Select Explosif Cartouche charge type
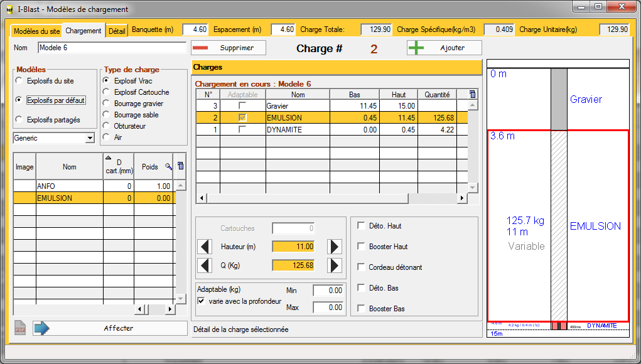Viewport: 641px width, 364px height. 106,92
